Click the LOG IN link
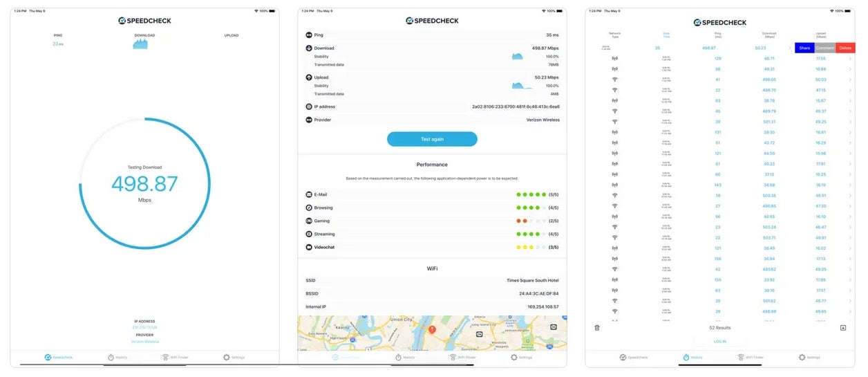The image size is (868, 377). (719, 341)
